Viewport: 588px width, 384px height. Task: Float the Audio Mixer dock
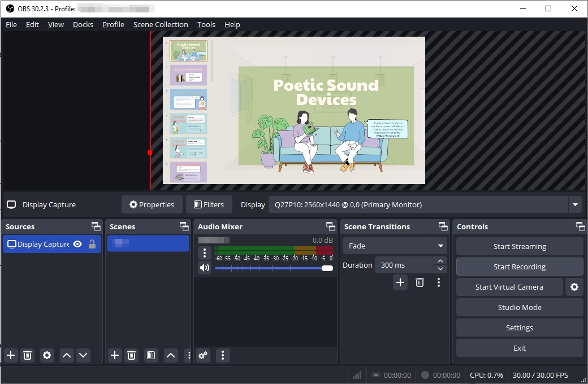tap(330, 226)
